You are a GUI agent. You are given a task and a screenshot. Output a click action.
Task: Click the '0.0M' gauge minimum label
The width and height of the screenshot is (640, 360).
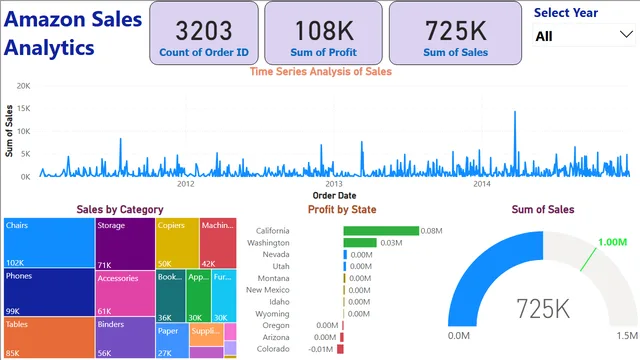pyautogui.click(x=459, y=336)
